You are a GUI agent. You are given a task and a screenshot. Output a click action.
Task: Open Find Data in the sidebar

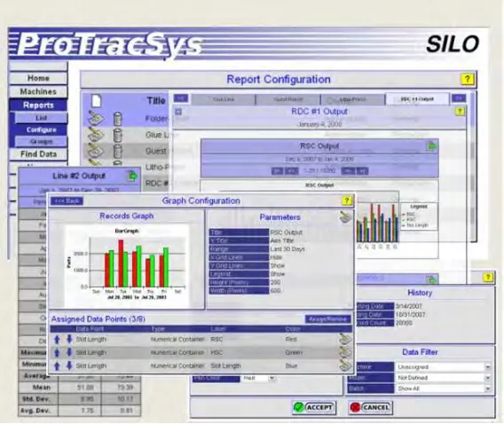pos(38,154)
